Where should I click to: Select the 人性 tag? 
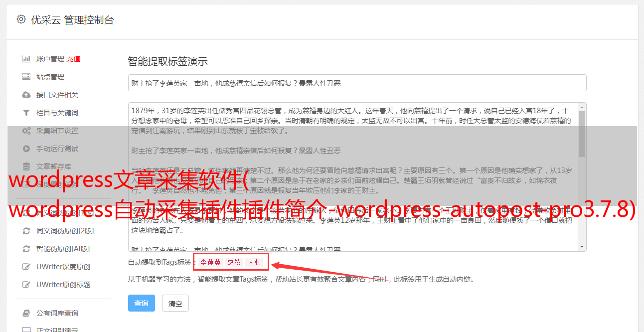point(255,262)
